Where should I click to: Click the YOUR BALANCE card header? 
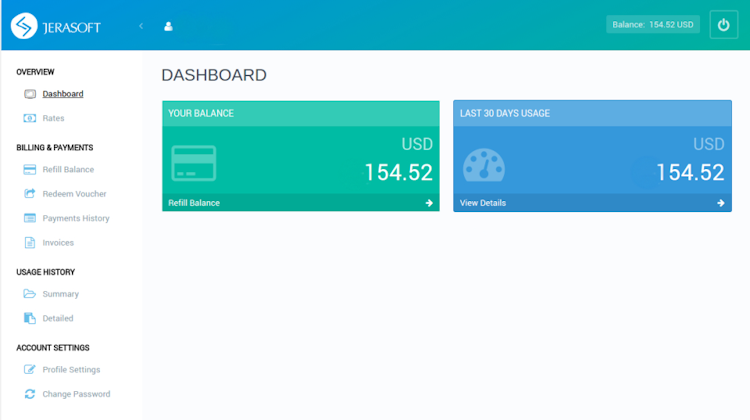coord(301,113)
